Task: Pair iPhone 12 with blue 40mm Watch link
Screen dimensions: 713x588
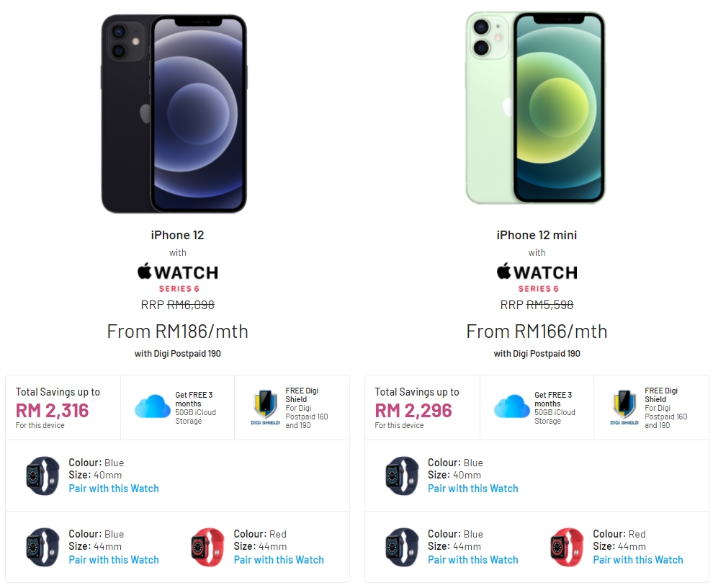Action: (x=114, y=489)
